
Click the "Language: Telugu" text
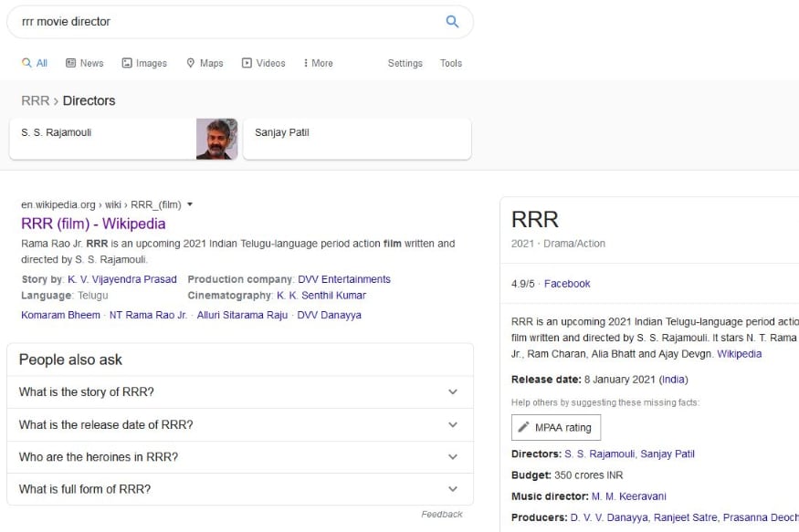[65, 296]
